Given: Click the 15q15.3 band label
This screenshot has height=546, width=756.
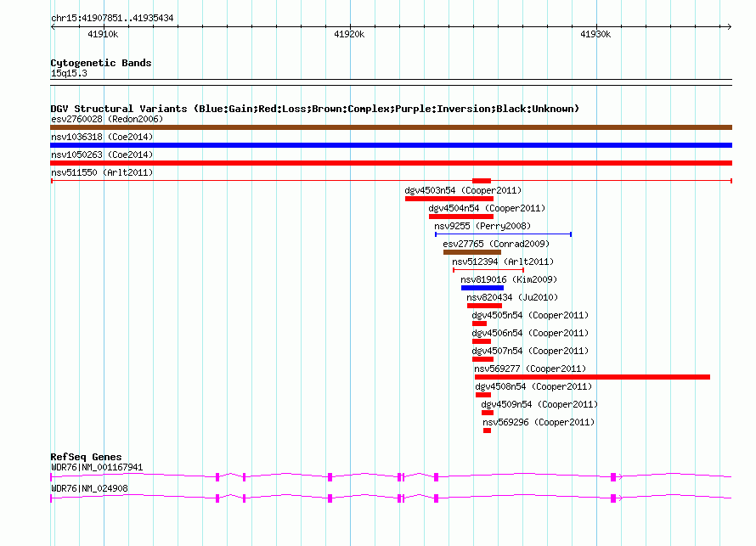Looking at the screenshot, I should click(x=69, y=73).
